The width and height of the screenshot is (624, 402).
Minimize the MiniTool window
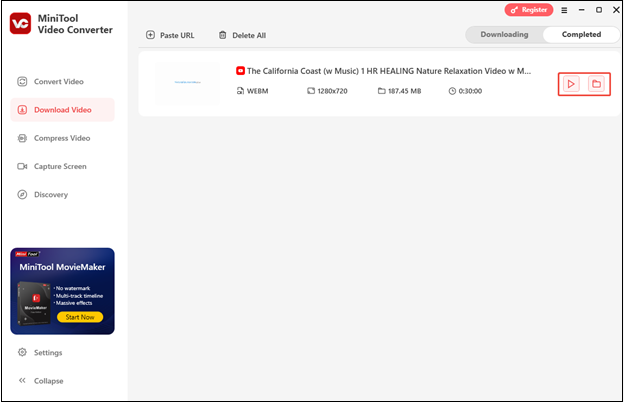[581, 10]
